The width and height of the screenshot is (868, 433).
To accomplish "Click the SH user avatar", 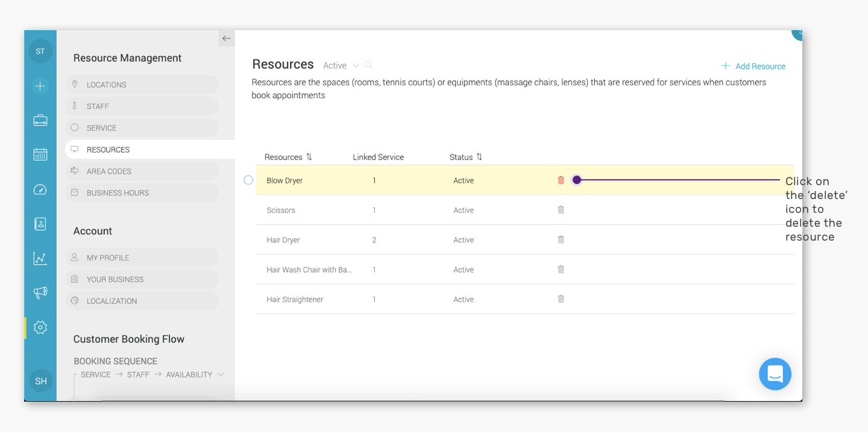I will pyautogui.click(x=41, y=381).
